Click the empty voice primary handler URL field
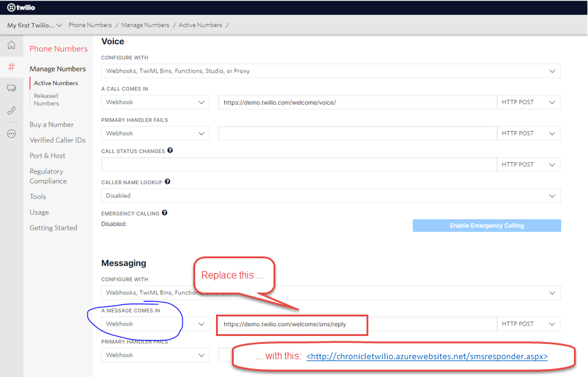 [x=357, y=133]
